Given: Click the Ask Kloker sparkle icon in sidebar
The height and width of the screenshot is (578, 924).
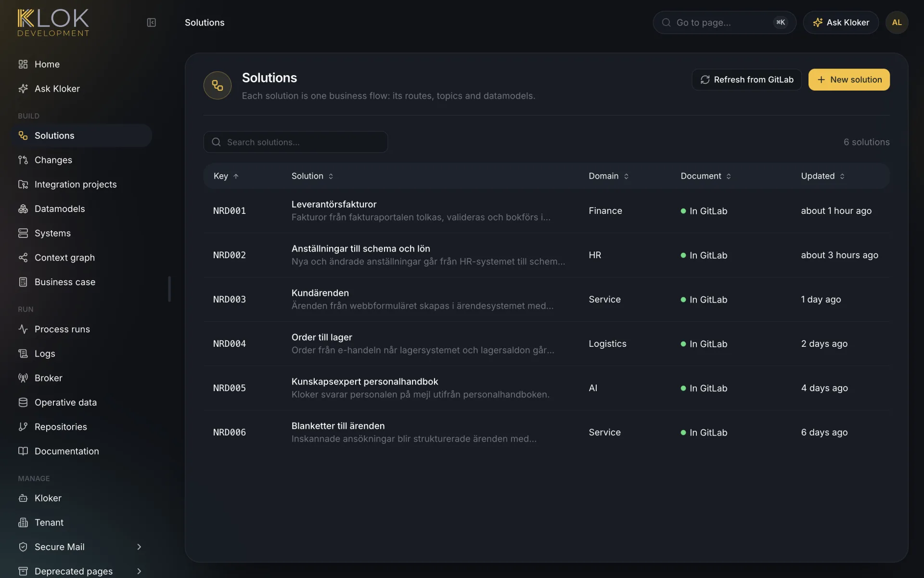Looking at the screenshot, I should [x=23, y=89].
